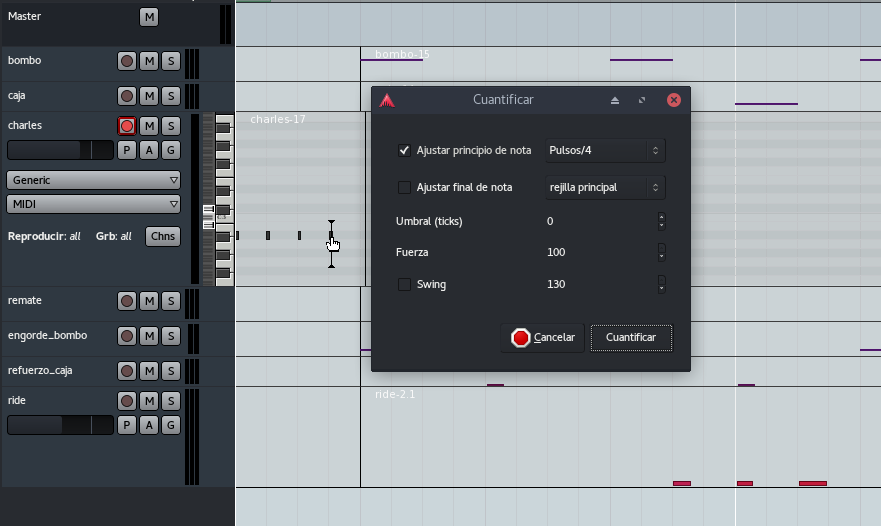Mute the charles track
Viewport: 881px width, 526px height.
[x=149, y=126]
